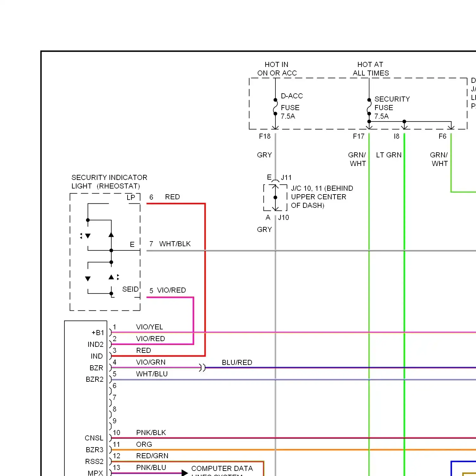This screenshot has width=476, height=476.
Task: Click the 'CNSL' terminal label
Action: click(94, 438)
